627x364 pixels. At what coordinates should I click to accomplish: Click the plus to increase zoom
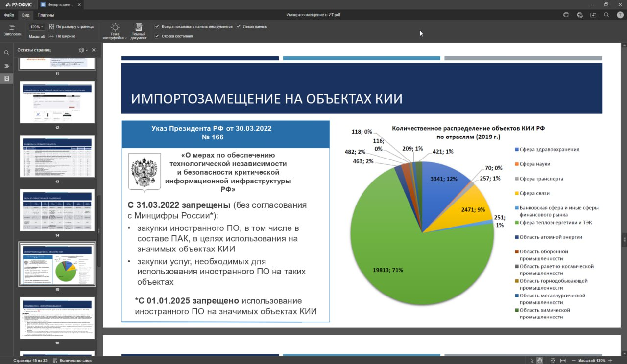point(610,360)
